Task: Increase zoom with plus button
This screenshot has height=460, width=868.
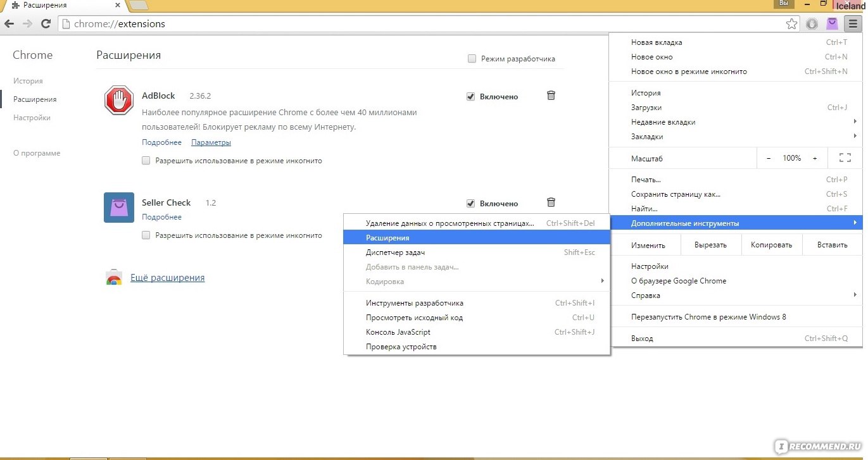Action: pyautogui.click(x=815, y=158)
